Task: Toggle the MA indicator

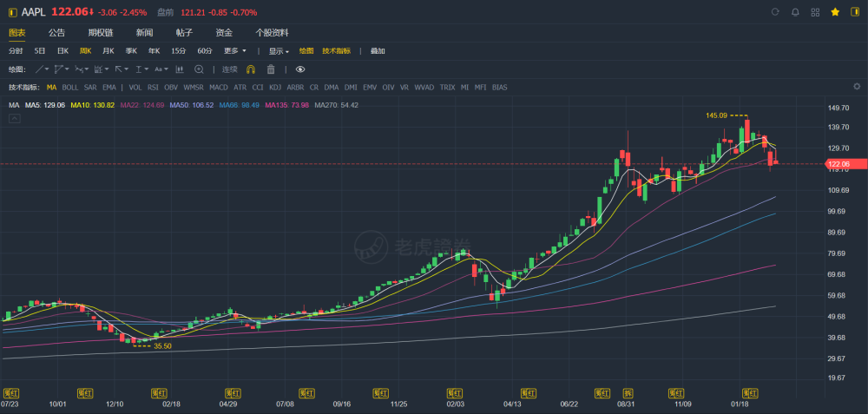Action: [51, 87]
